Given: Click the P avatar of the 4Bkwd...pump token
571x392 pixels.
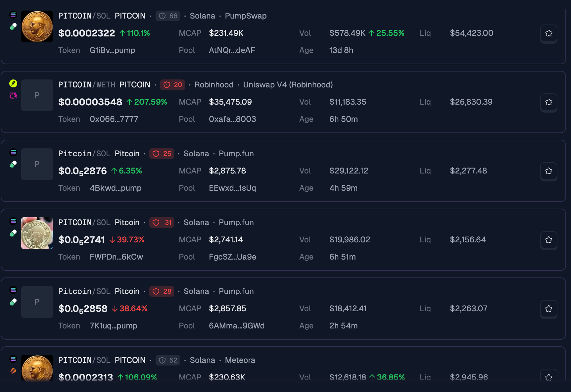Looking at the screenshot, I should click(37, 164).
